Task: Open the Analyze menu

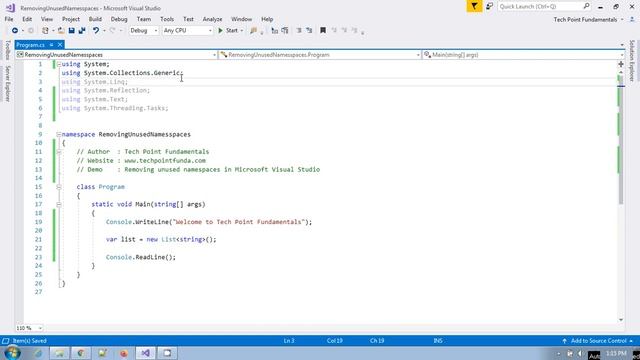Action: [x=212, y=19]
